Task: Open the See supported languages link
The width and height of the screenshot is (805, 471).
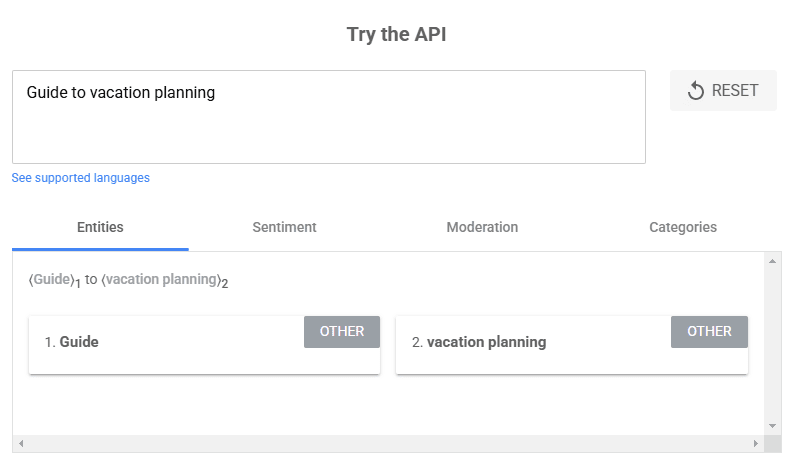Action: [x=81, y=178]
